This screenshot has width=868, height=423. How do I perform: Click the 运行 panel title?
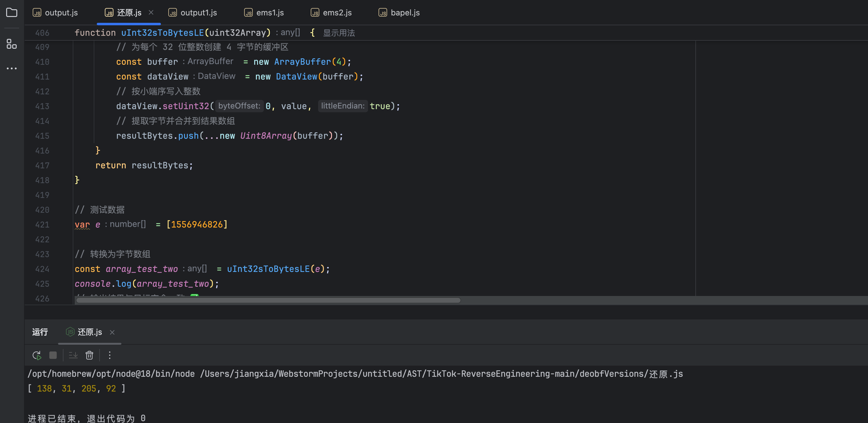click(x=40, y=332)
